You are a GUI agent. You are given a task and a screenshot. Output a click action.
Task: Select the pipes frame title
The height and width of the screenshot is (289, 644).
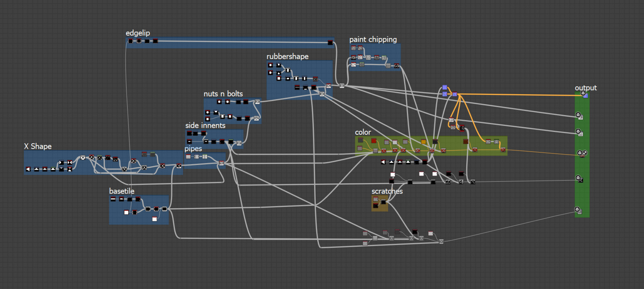click(193, 149)
